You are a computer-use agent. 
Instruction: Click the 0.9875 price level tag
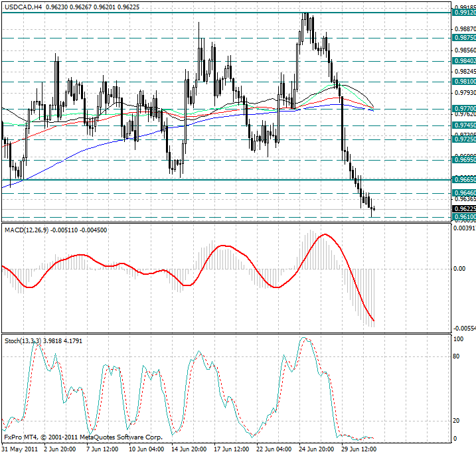point(464,38)
